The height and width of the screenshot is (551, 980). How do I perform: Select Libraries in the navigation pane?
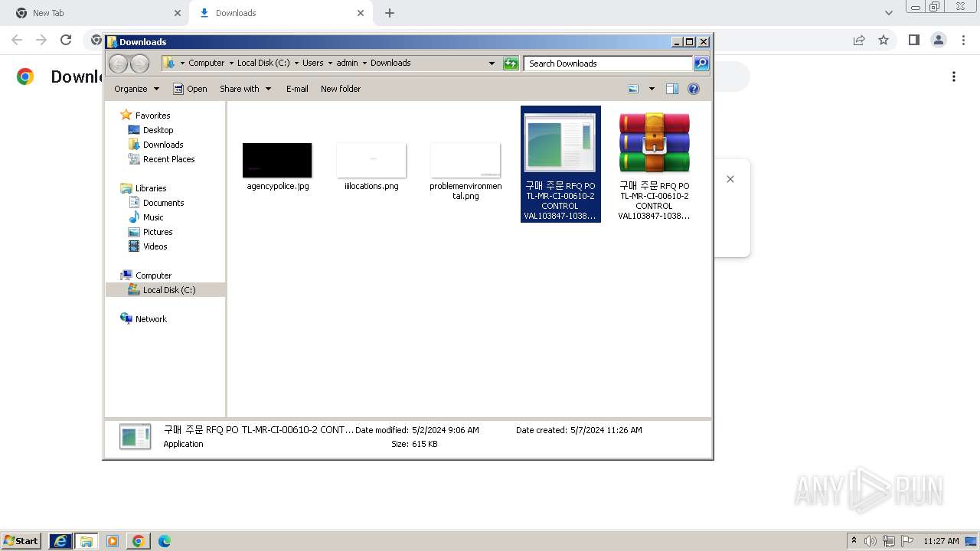coord(151,188)
